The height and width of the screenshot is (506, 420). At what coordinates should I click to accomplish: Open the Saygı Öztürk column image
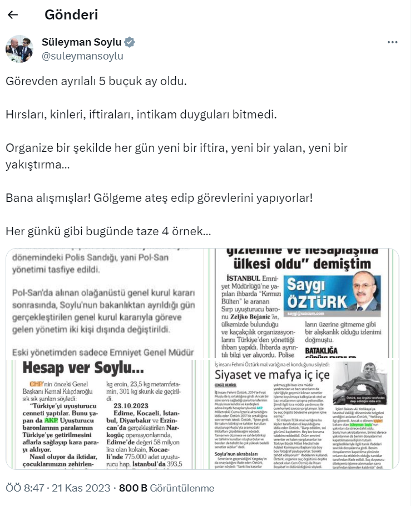304,304
